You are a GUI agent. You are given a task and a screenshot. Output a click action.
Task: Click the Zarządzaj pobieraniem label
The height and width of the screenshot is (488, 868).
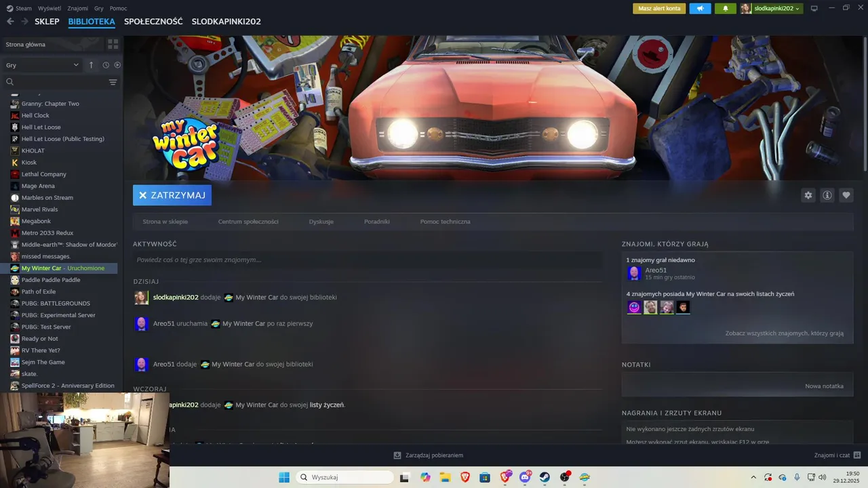click(x=434, y=455)
